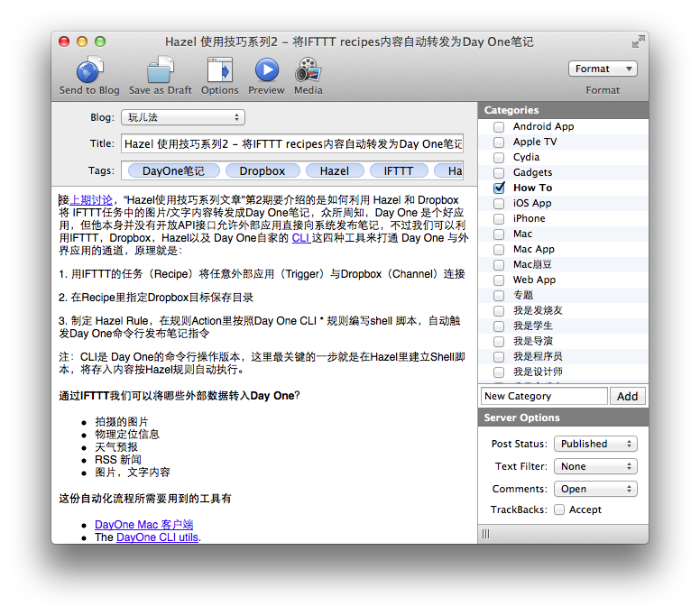Open the Comments dropdown set to Open
Screen dimensions: 700x615
pyautogui.click(x=595, y=489)
